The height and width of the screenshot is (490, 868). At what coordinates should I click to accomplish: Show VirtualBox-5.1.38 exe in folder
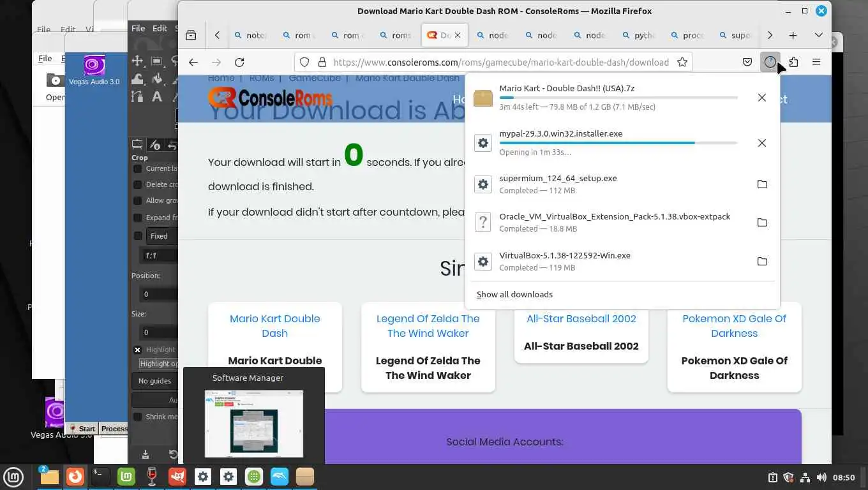[x=761, y=261]
